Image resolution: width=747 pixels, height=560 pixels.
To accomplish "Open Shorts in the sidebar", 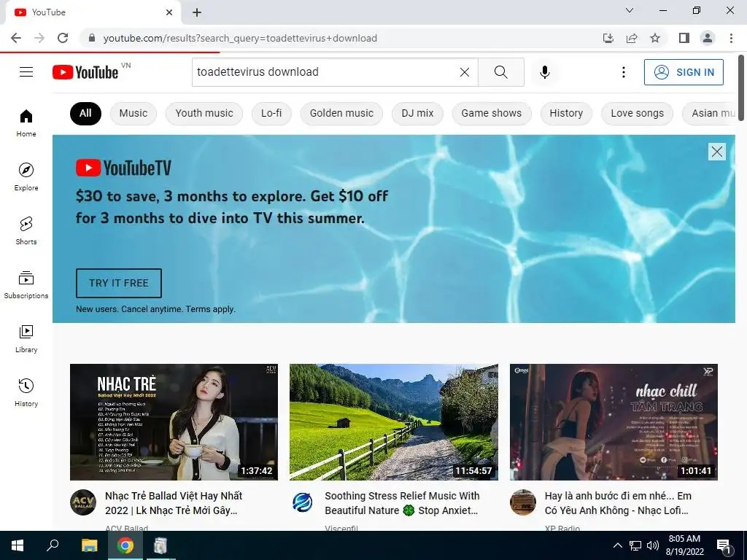I will (26, 230).
